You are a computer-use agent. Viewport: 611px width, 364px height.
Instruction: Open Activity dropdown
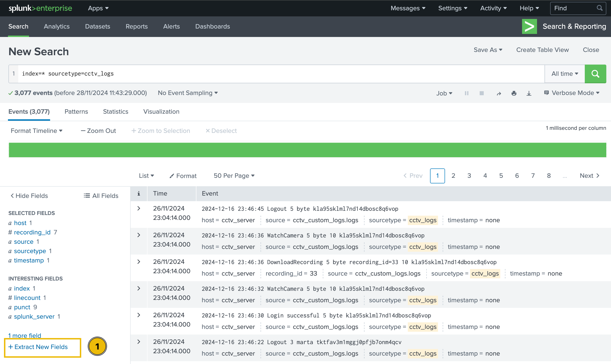tap(493, 8)
